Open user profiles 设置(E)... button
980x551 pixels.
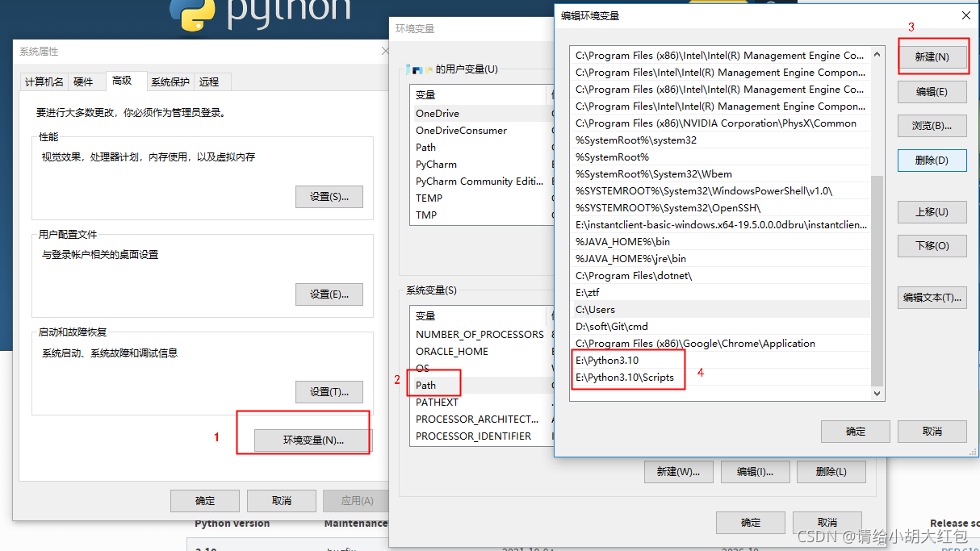[x=329, y=294]
